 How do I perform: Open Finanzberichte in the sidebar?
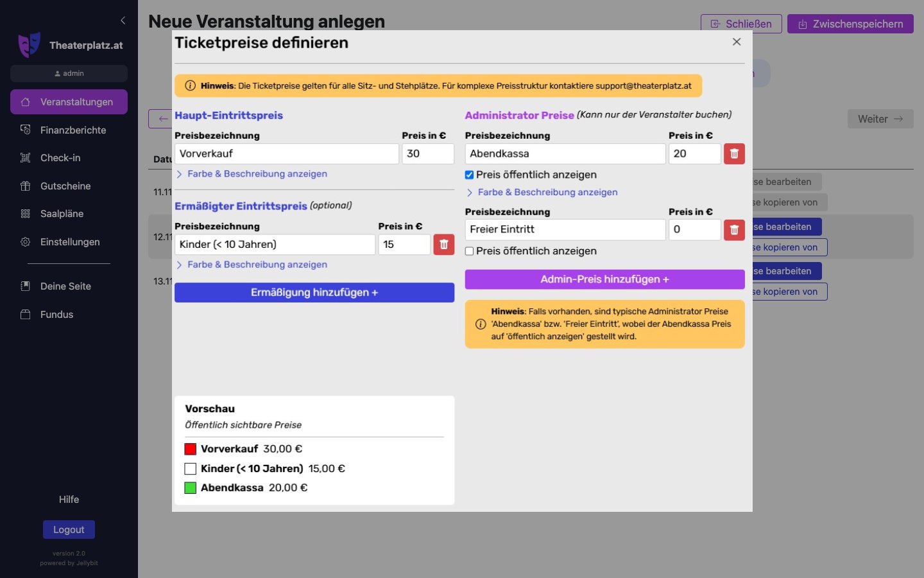73,130
